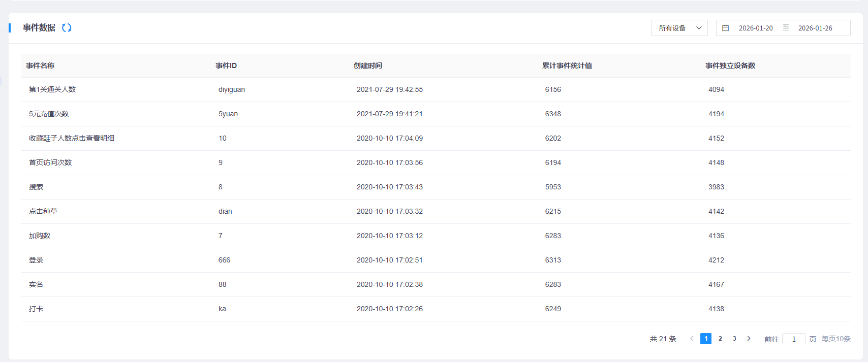
Task: Click the 前往 page number input box
Action: click(793, 339)
